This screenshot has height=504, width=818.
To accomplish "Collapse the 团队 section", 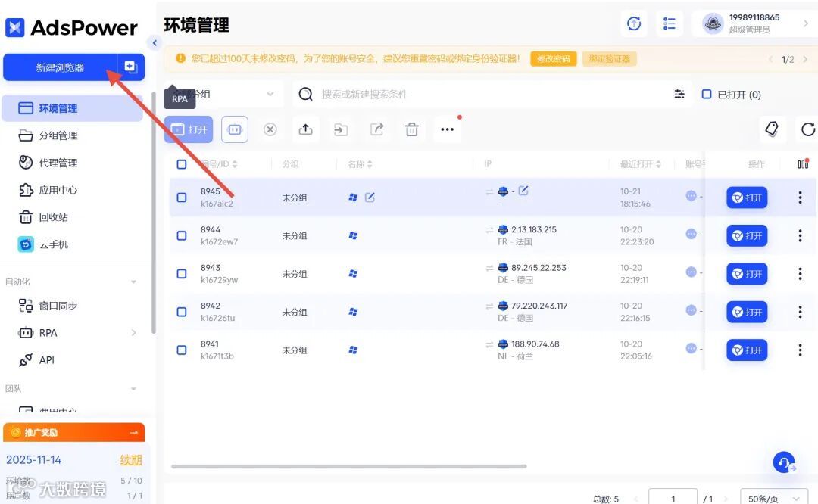I will click(x=133, y=389).
